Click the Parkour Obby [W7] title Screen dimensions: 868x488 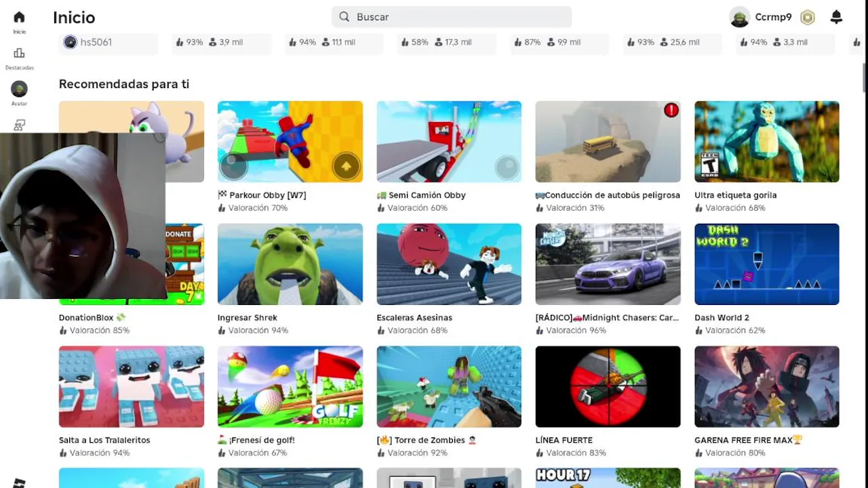point(262,195)
